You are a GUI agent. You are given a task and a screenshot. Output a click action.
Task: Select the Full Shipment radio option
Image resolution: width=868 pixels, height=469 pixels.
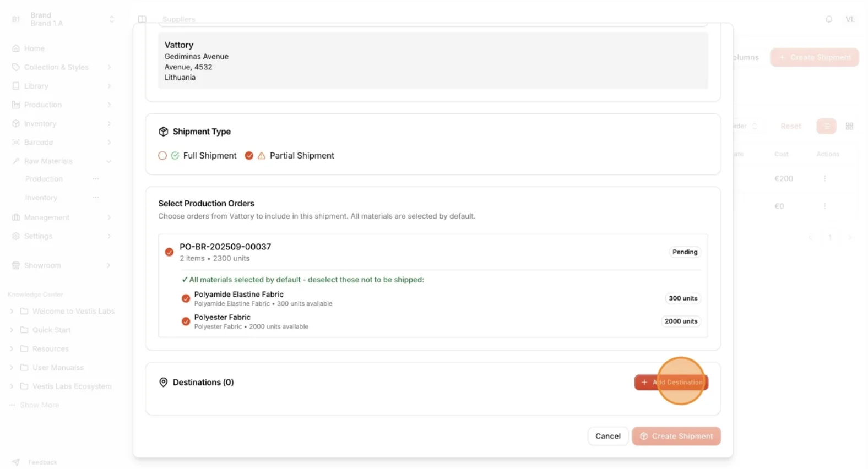click(x=162, y=156)
